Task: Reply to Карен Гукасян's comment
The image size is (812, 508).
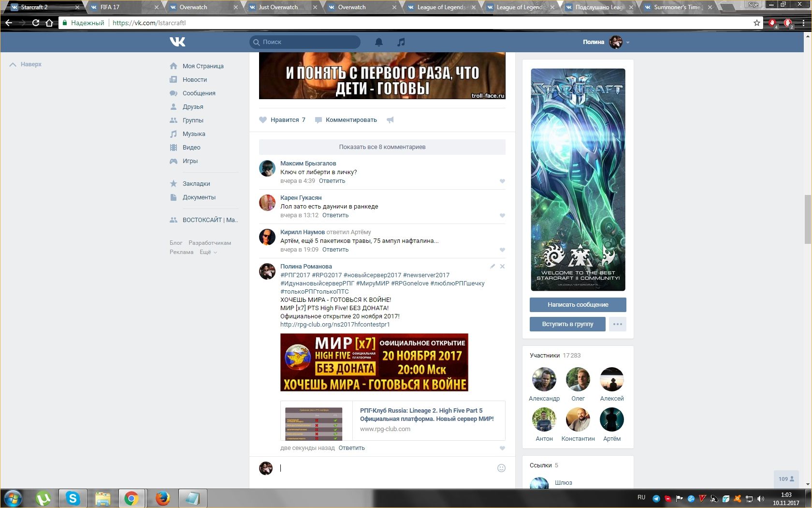Action: 335,215
